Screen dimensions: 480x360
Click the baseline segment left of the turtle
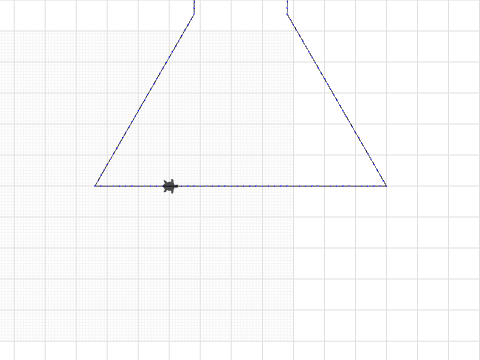tap(129, 186)
